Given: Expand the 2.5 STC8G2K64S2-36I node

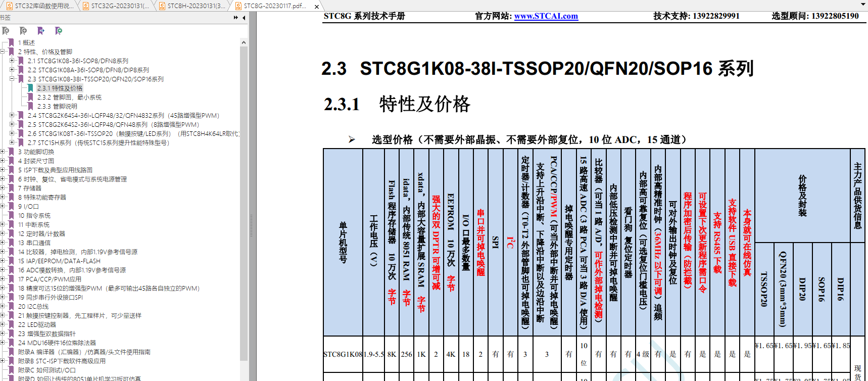Looking at the screenshot, I should (x=12, y=124).
